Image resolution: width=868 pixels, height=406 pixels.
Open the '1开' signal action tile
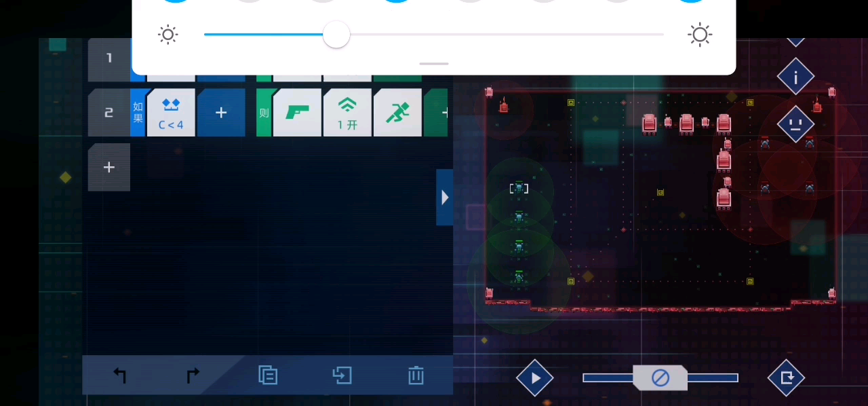click(347, 113)
